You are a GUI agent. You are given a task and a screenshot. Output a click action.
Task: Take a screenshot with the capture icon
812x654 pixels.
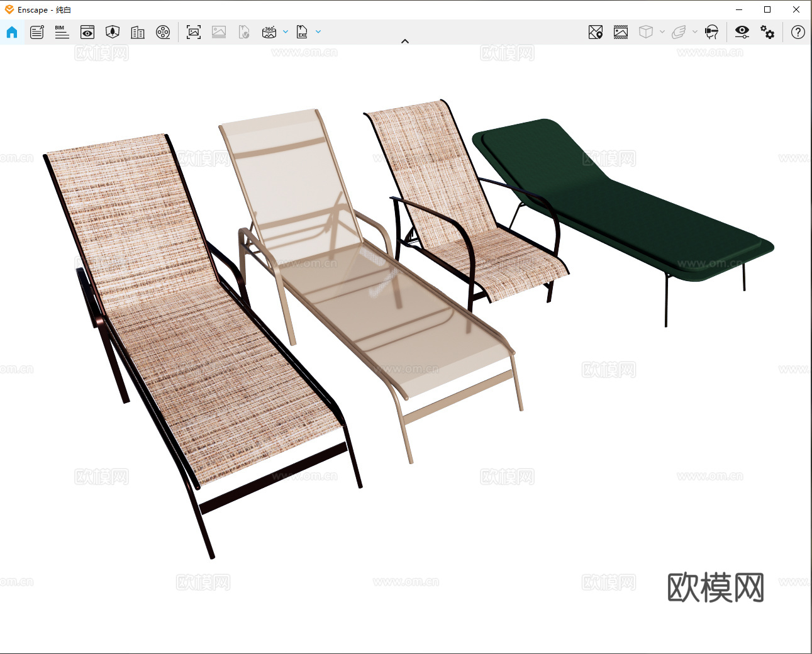194,32
